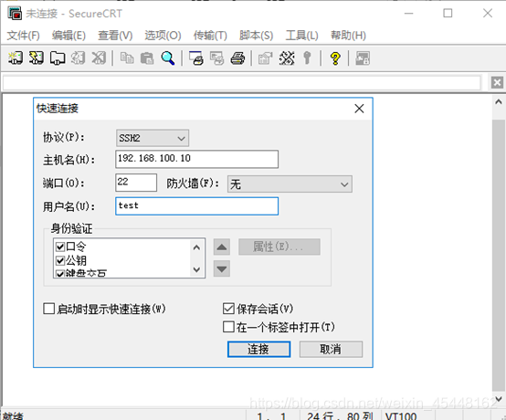Image resolution: width=506 pixels, height=420 pixels.
Task: Click Connect in Tab folder icon
Action: point(58,58)
